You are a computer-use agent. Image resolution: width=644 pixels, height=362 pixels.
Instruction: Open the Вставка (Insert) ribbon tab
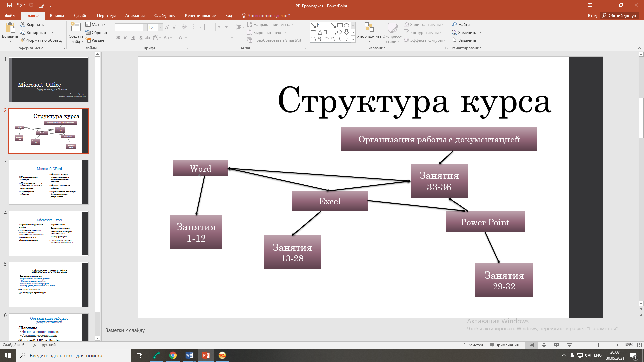(57, 15)
